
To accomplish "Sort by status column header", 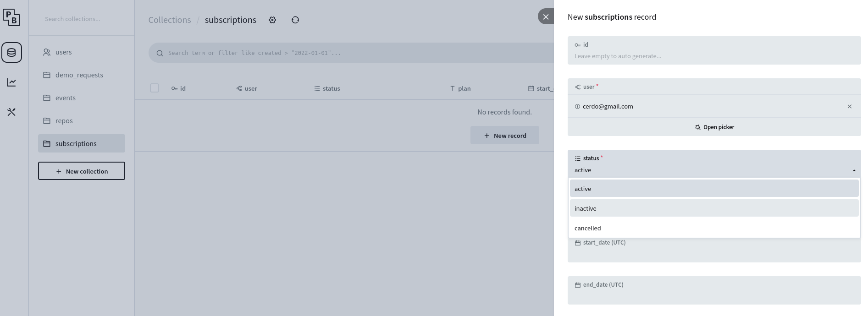I will (327, 88).
